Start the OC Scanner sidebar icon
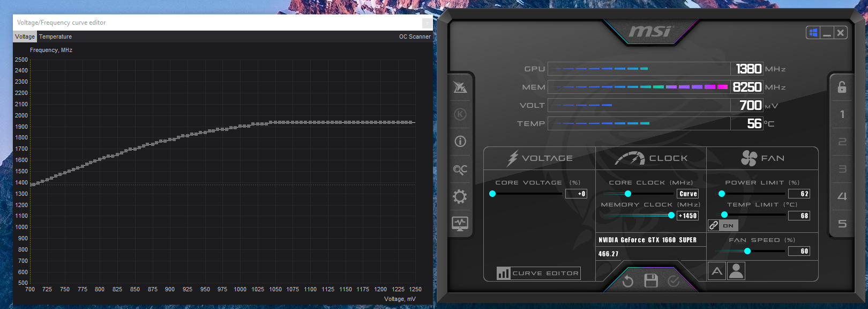 (x=460, y=170)
